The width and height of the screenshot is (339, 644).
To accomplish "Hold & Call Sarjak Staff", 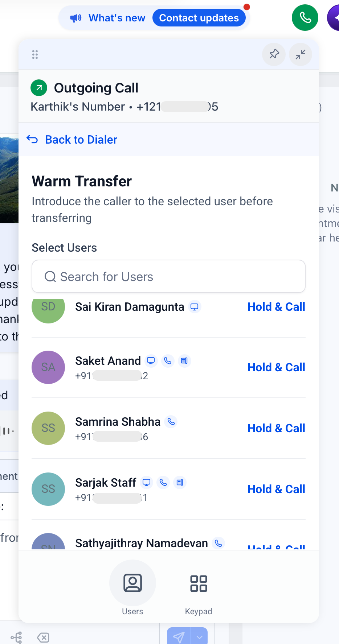I will tap(276, 489).
